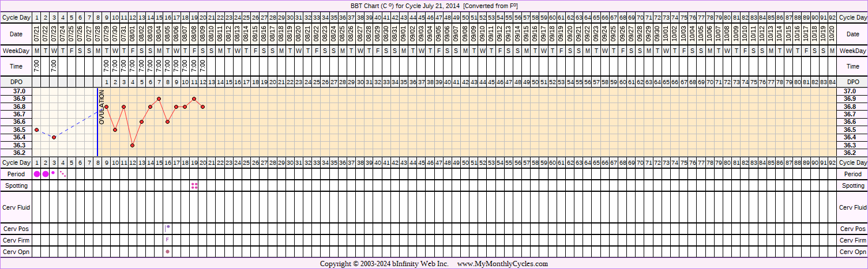Click the vertical OVULATION label
The height and width of the screenshot is (269, 868).
102,107
